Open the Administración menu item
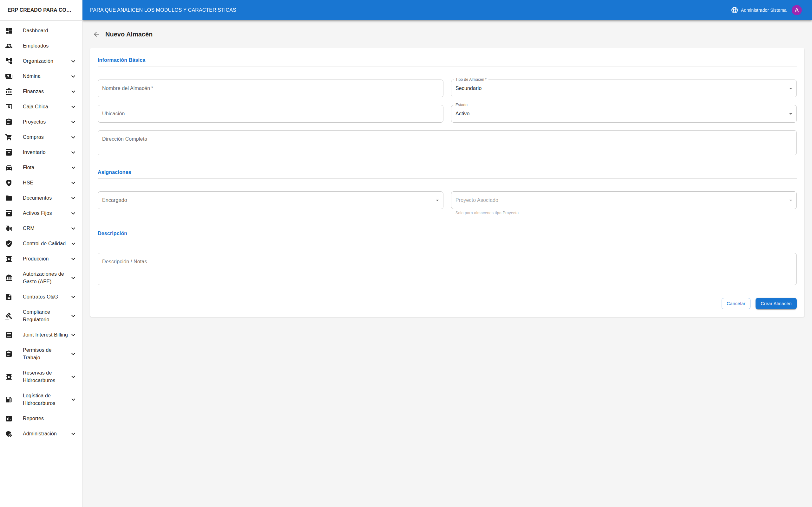This screenshot has width=812, height=507. pos(40,433)
